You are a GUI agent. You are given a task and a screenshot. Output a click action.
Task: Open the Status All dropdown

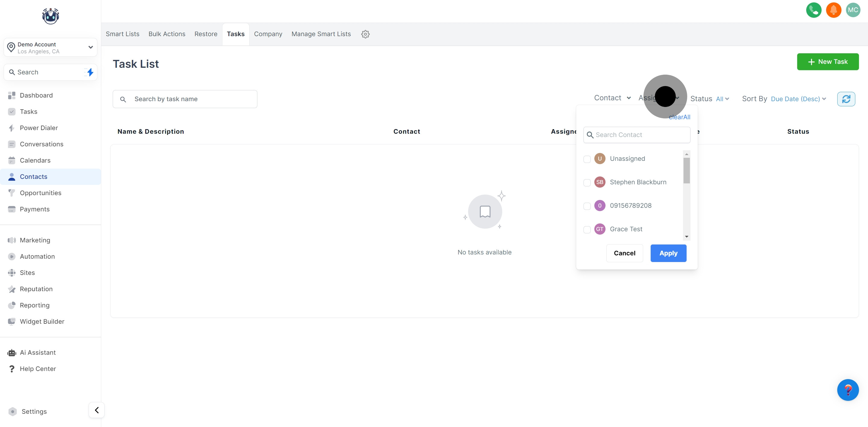(x=722, y=99)
